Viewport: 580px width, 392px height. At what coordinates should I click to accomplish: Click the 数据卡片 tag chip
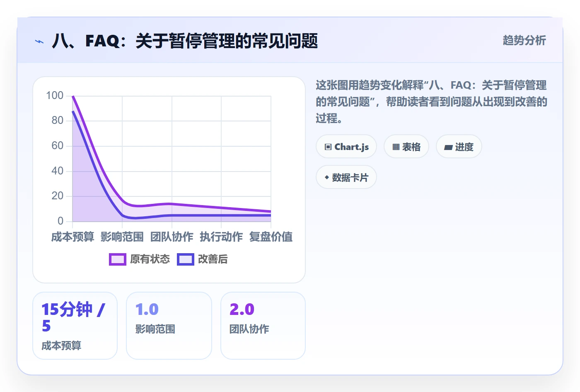346,177
